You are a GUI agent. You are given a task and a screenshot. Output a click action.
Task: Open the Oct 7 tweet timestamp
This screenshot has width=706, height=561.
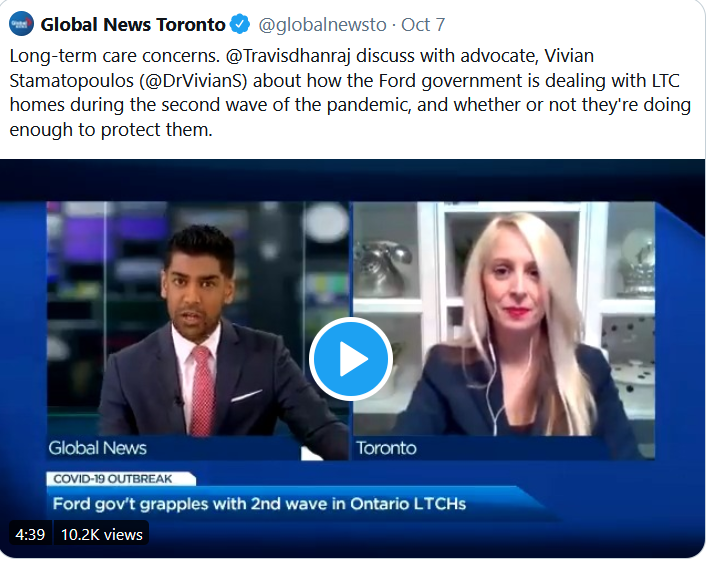point(423,24)
